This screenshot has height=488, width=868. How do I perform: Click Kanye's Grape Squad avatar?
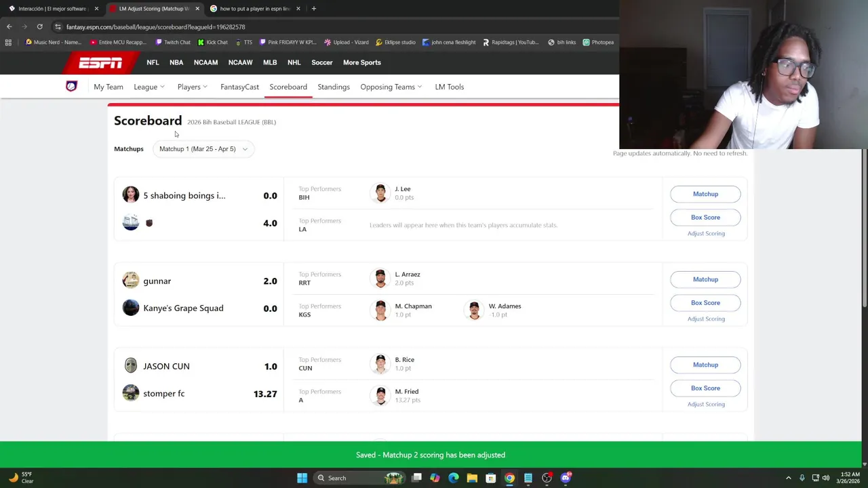(x=131, y=308)
